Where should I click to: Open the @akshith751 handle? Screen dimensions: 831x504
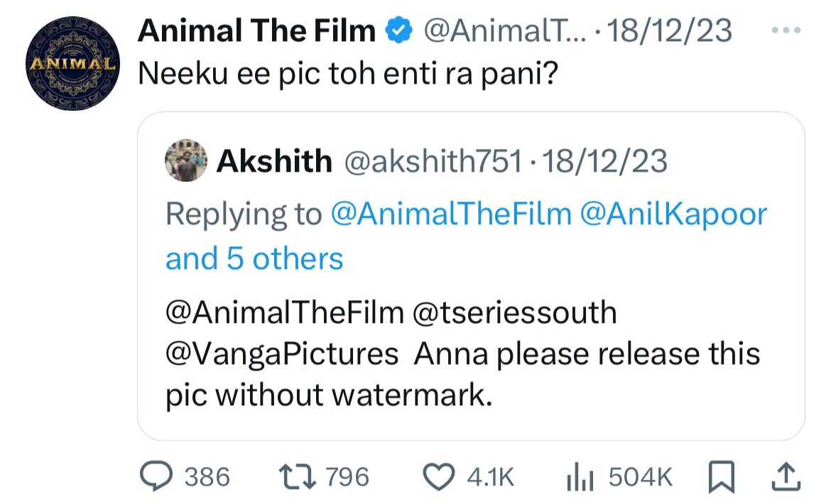[x=432, y=162]
